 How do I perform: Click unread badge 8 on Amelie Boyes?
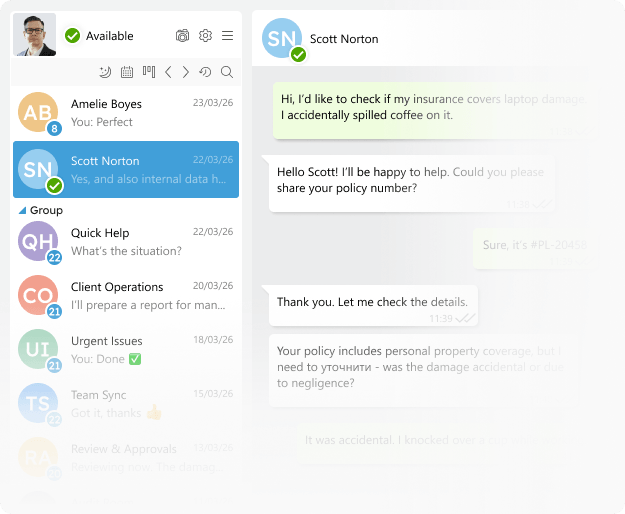coord(54,128)
